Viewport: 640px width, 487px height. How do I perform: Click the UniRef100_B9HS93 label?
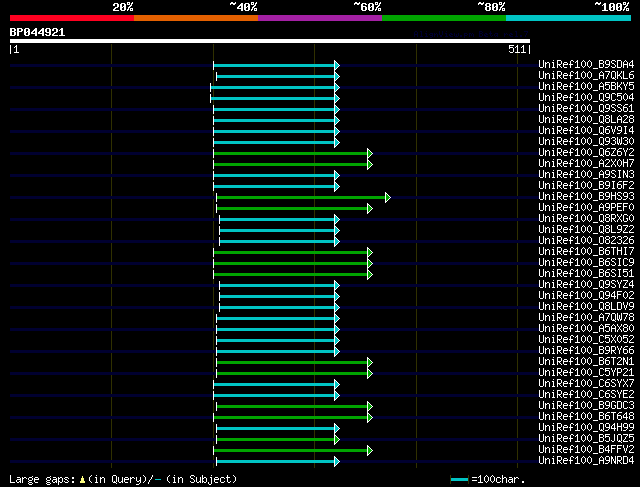tap(586, 197)
